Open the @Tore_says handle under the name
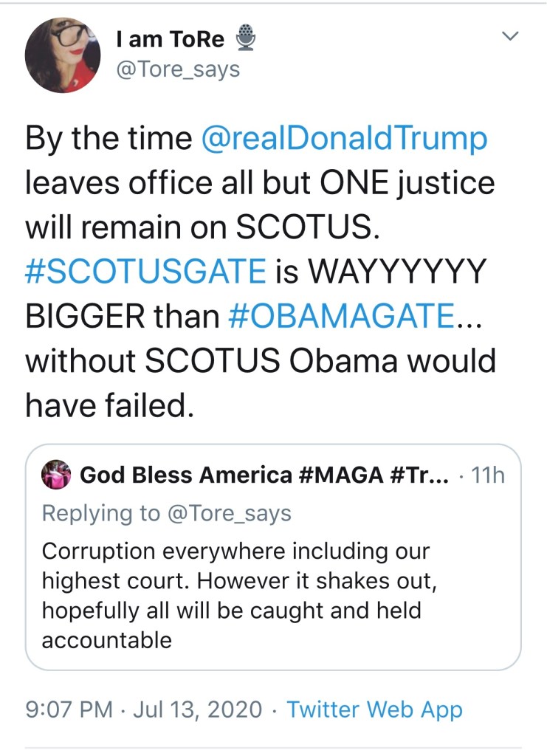Image resolution: width=547 pixels, height=756 pixels. [x=178, y=69]
